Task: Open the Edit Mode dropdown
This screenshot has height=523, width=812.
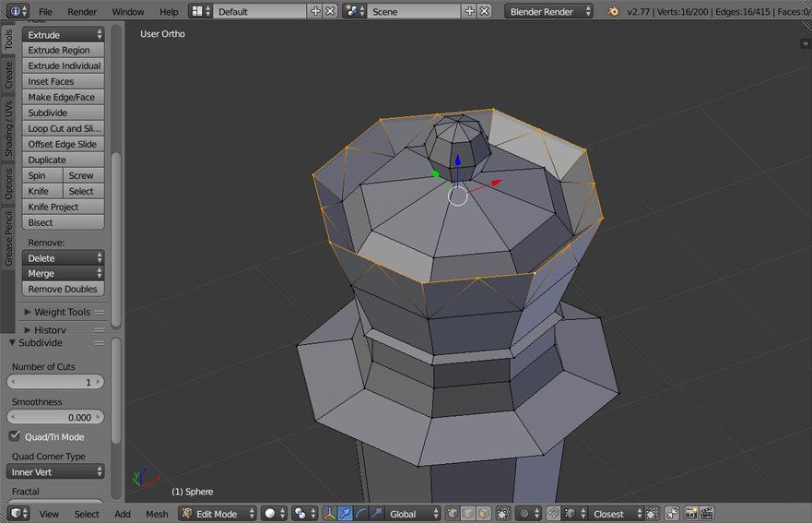Action: click(218, 514)
